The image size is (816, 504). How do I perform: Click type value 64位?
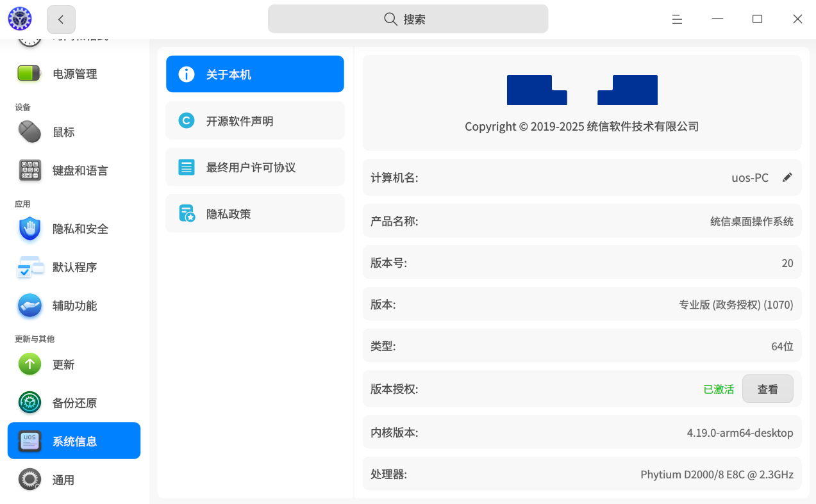782,346
